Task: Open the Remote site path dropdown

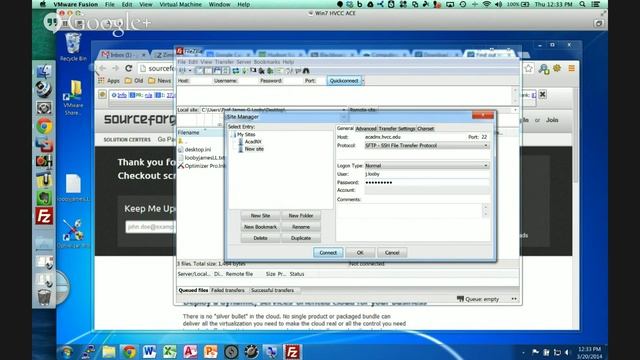Action: pyautogui.click(x=515, y=110)
